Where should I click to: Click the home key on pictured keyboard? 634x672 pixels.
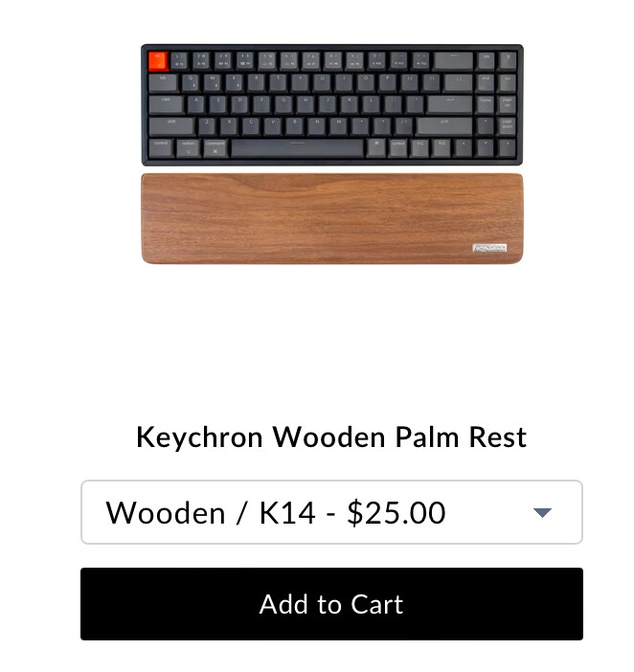pos(486,105)
